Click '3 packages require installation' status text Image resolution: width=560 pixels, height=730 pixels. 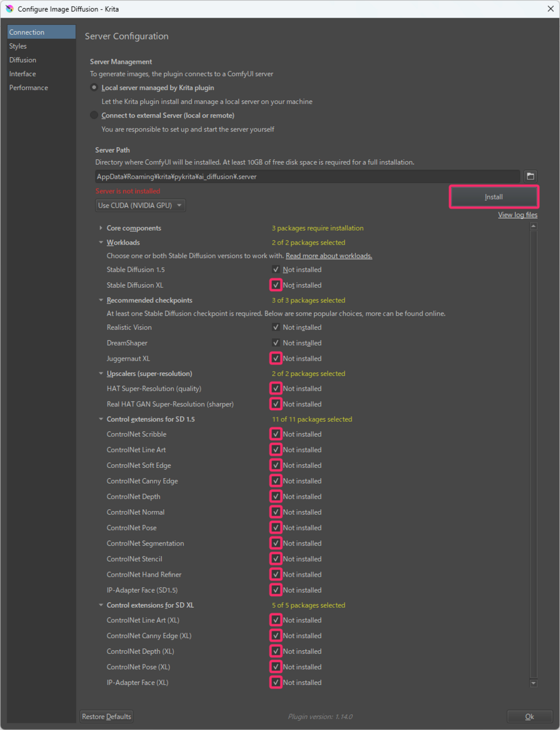pos(317,228)
